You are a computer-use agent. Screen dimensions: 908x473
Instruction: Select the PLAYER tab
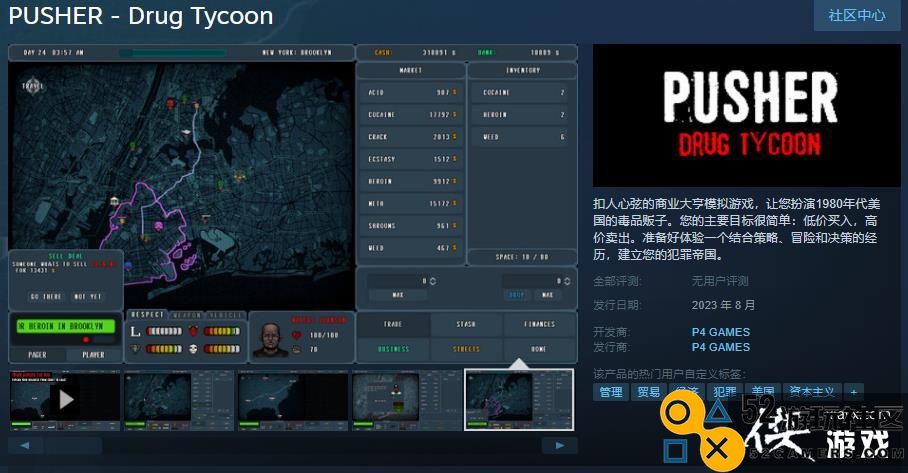pyautogui.click(x=93, y=355)
